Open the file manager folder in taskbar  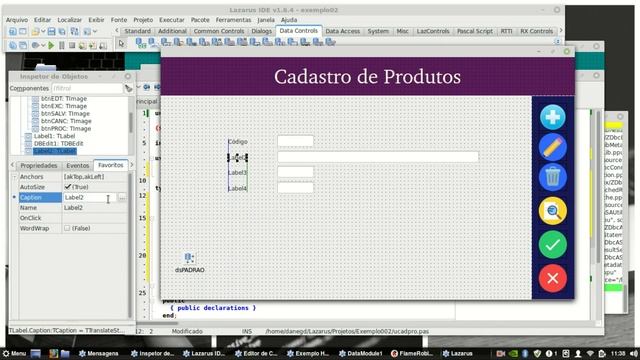pyautogui.click(x=65, y=353)
